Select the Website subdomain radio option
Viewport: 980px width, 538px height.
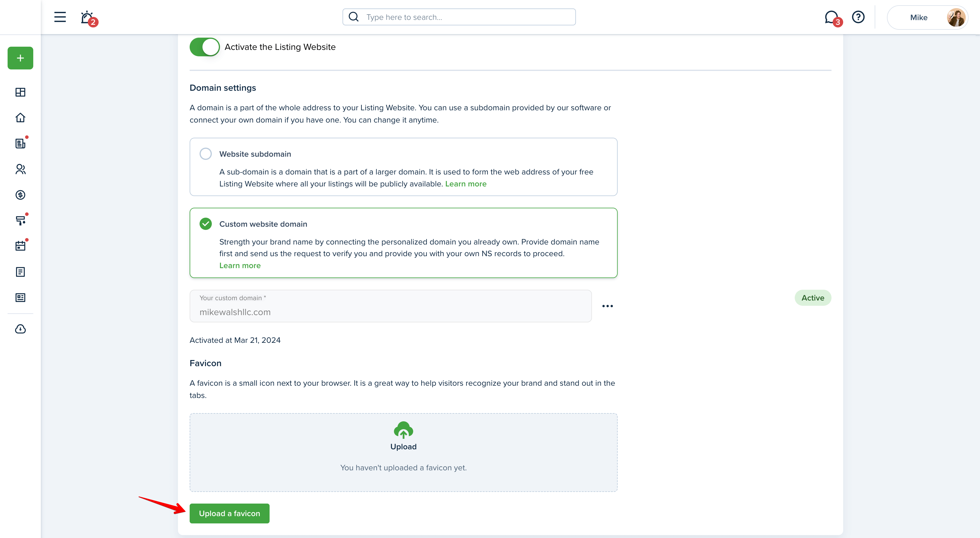coord(205,154)
